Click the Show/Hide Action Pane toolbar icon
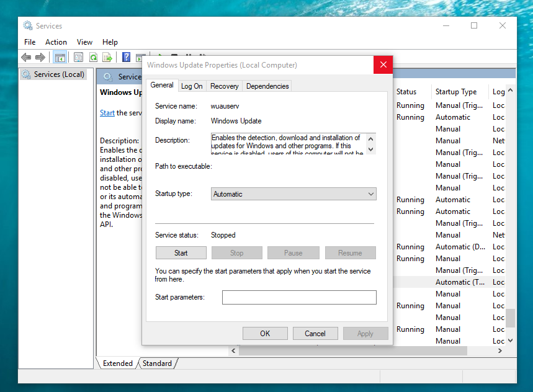The width and height of the screenshot is (533, 392). point(140,58)
